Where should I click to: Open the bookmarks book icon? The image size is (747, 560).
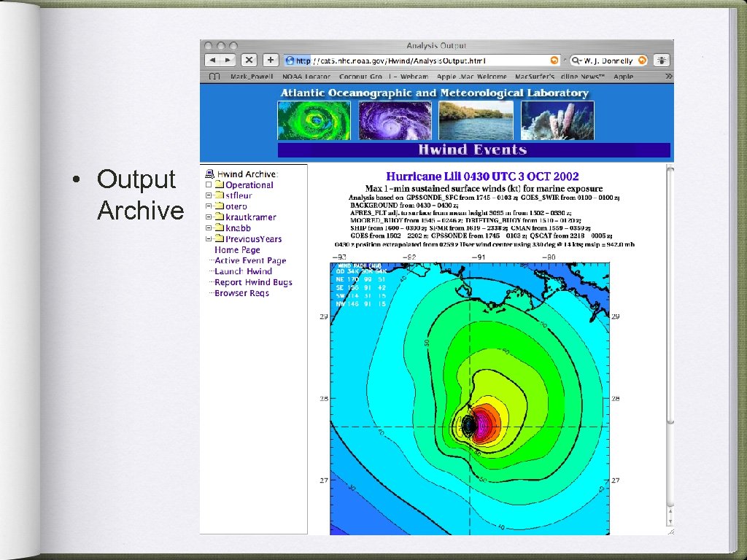pos(214,76)
